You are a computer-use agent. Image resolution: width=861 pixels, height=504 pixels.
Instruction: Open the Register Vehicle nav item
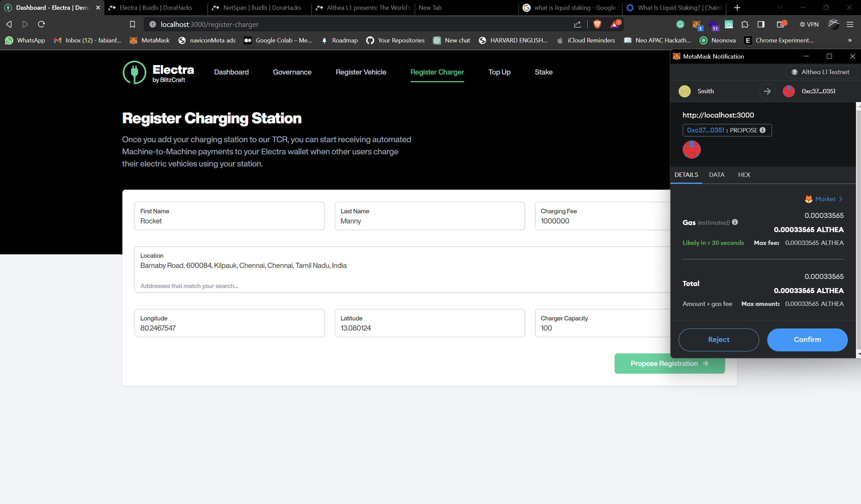(x=361, y=72)
